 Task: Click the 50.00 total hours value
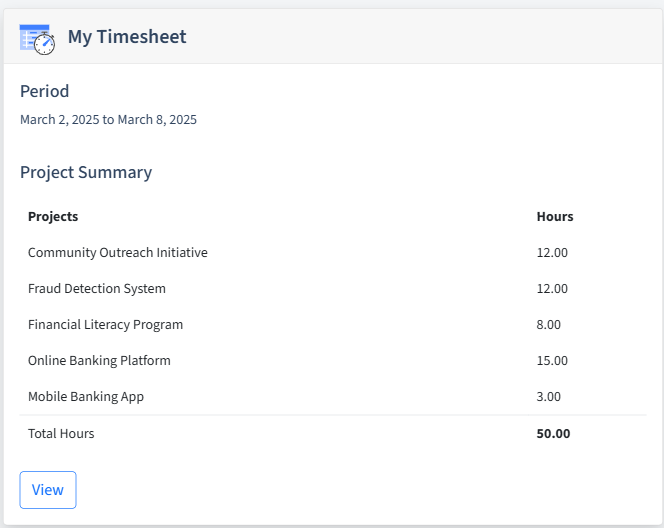(x=553, y=433)
